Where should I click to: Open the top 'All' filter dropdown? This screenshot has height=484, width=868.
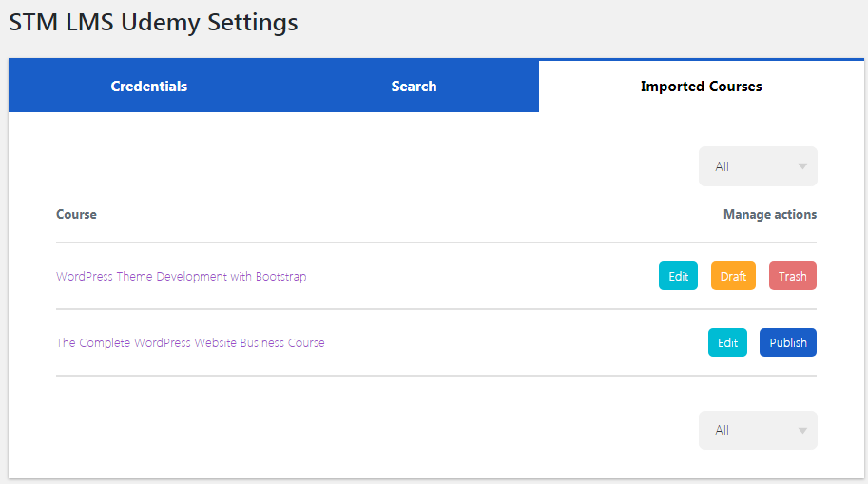pyautogui.click(x=758, y=166)
